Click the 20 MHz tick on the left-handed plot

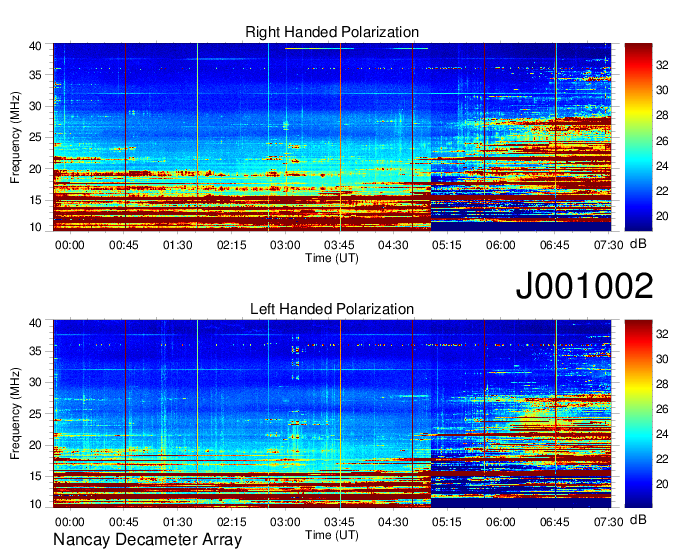tap(35, 445)
